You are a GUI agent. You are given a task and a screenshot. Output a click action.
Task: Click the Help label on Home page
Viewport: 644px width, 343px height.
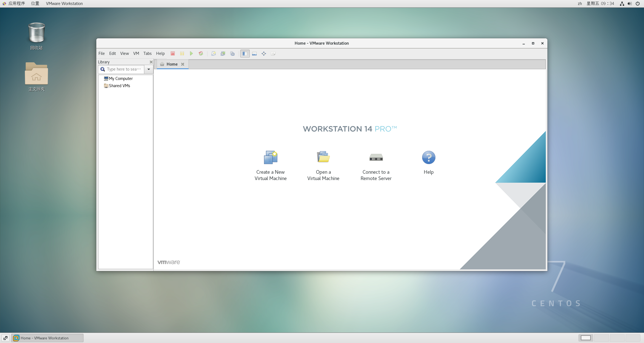click(429, 172)
